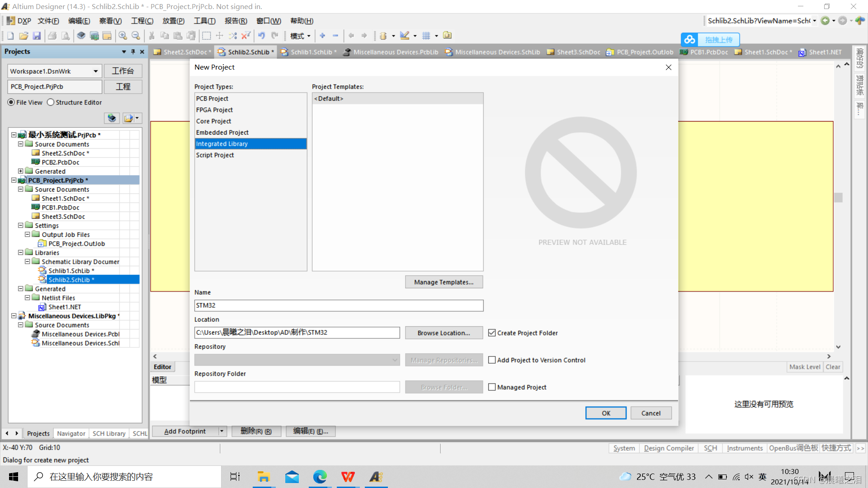The height and width of the screenshot is (488, 868).
Task: Open Microsoft Edge from the taskbar
Action: (x=320, y=477)
